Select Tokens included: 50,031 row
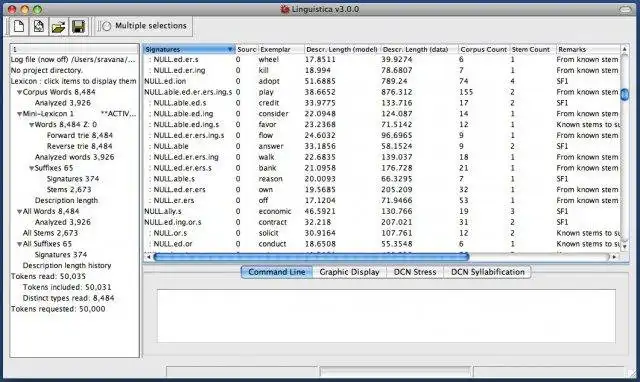This screenshot has width=640, height=382. point(67,287)
